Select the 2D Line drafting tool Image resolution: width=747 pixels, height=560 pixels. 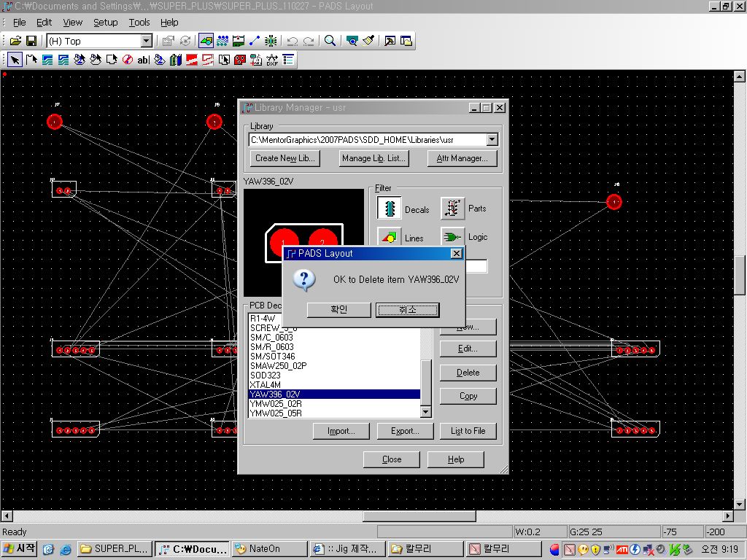31,60
